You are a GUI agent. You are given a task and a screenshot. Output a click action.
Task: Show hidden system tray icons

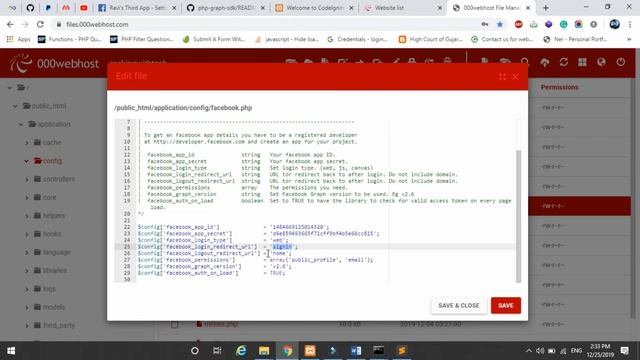[529, 351]
